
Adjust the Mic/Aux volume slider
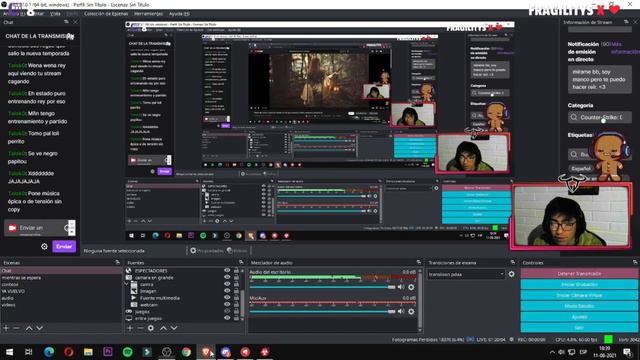pos(322,311)
